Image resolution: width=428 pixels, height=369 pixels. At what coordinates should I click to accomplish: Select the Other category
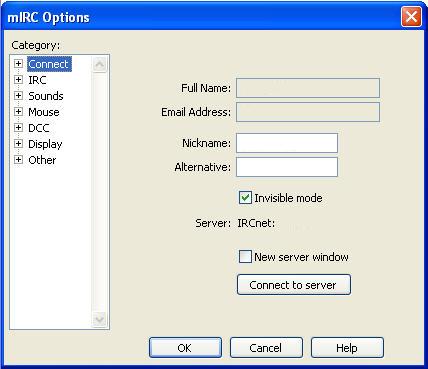point(42,160)
